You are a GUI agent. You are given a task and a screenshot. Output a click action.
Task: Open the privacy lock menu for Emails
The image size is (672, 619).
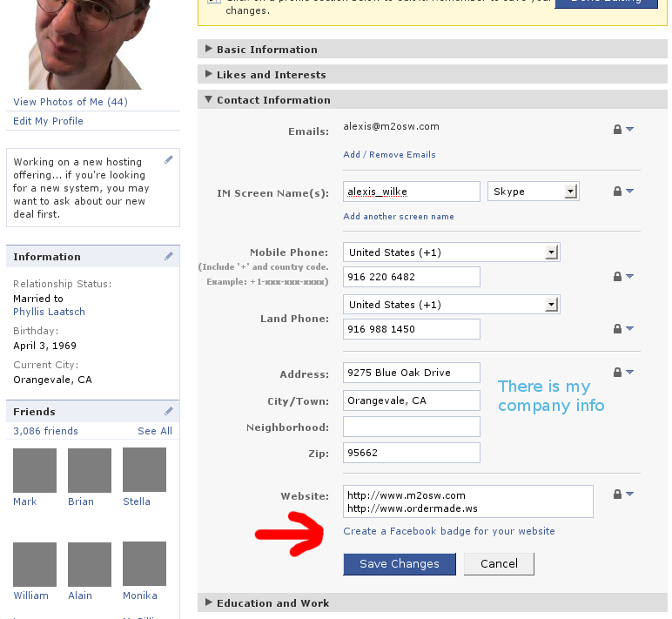[623, 129]
